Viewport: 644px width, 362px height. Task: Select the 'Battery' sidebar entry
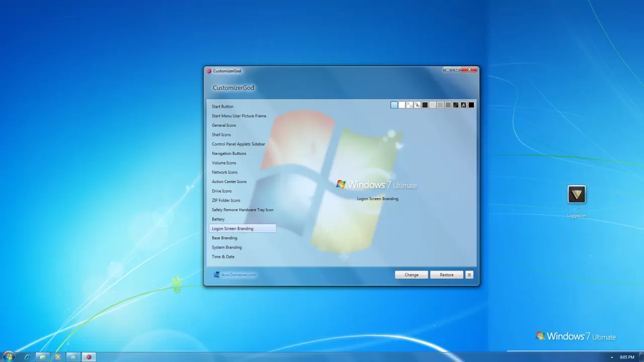pos(218,219)
